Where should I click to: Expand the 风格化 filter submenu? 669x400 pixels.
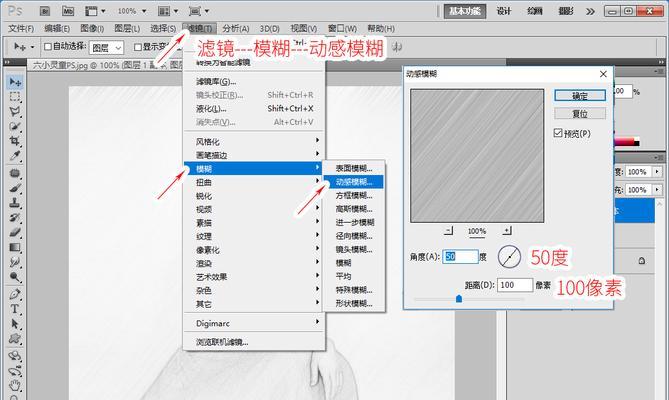pyautogui.click(x=254, y=142)
